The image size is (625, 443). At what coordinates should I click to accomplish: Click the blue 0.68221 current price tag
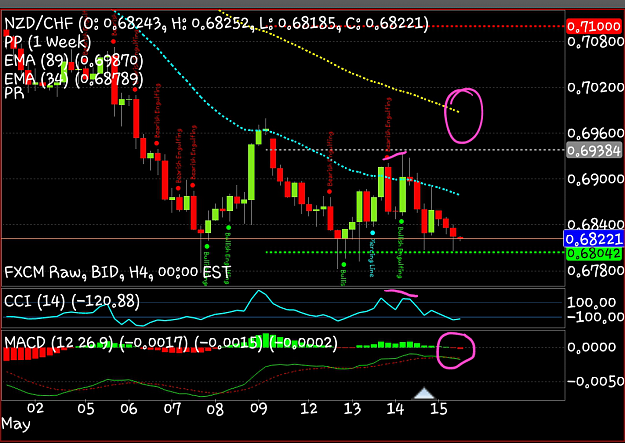coord(594,239)
